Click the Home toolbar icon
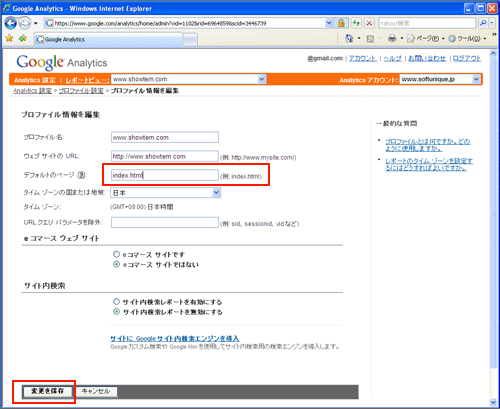500x409 pixels. 349,39
